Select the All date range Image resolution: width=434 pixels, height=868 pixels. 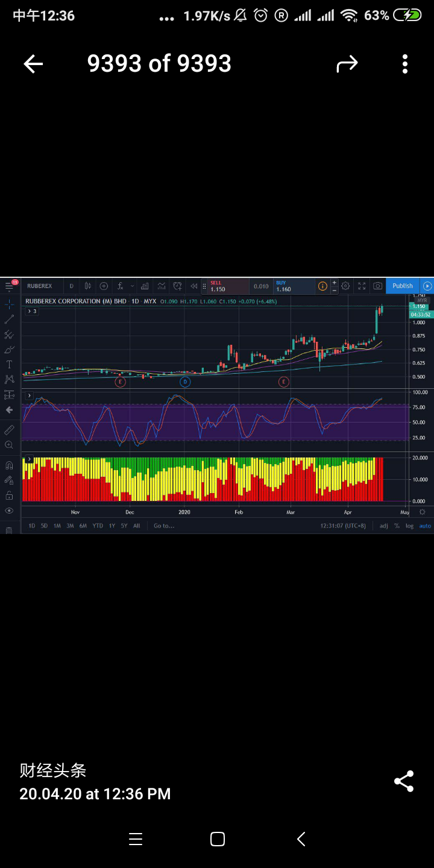(x=137, y=526)
